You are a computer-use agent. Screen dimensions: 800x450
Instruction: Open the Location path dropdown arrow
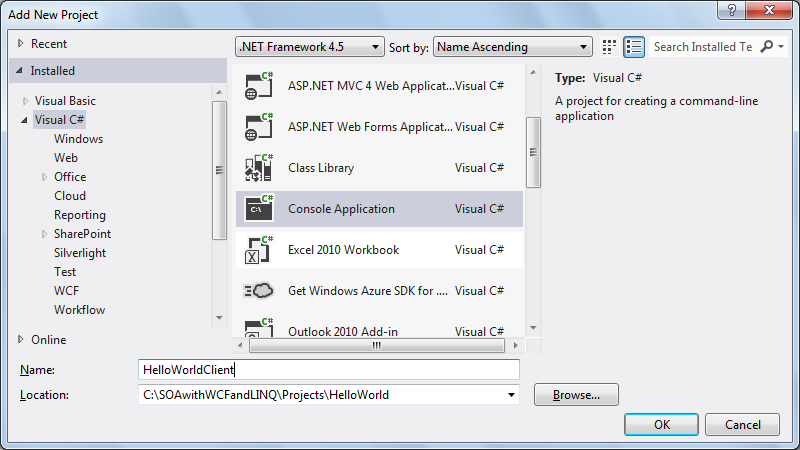[511, 395]
